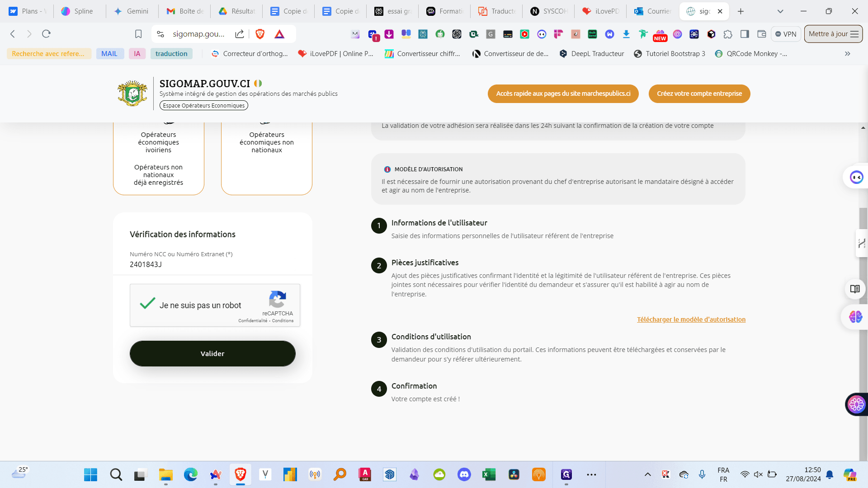
Task: Open the MAIL bookmark folder
Action: pyautogui.click(x=110, y=54)
